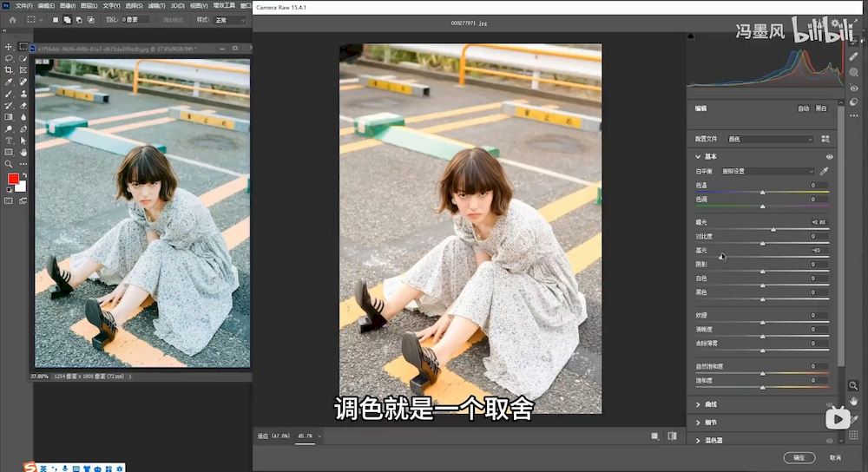
Task: Browse profiles with the grid icon
Action: click(825, 139)
